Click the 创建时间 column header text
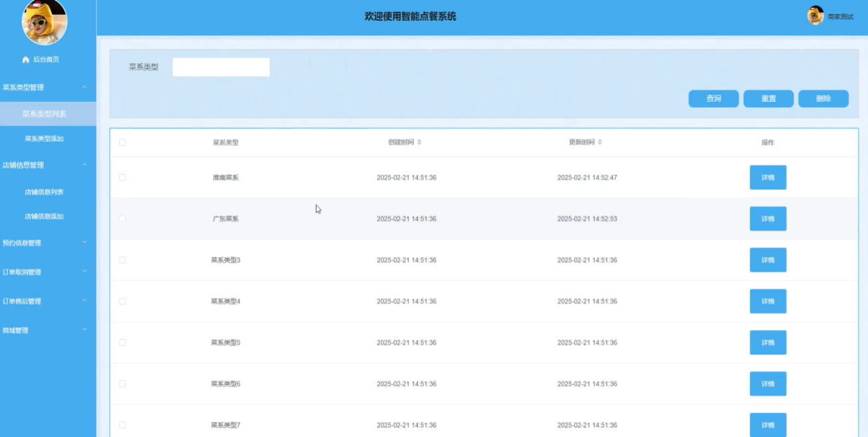The image size is (868, 437). click(x=401, y=143)
